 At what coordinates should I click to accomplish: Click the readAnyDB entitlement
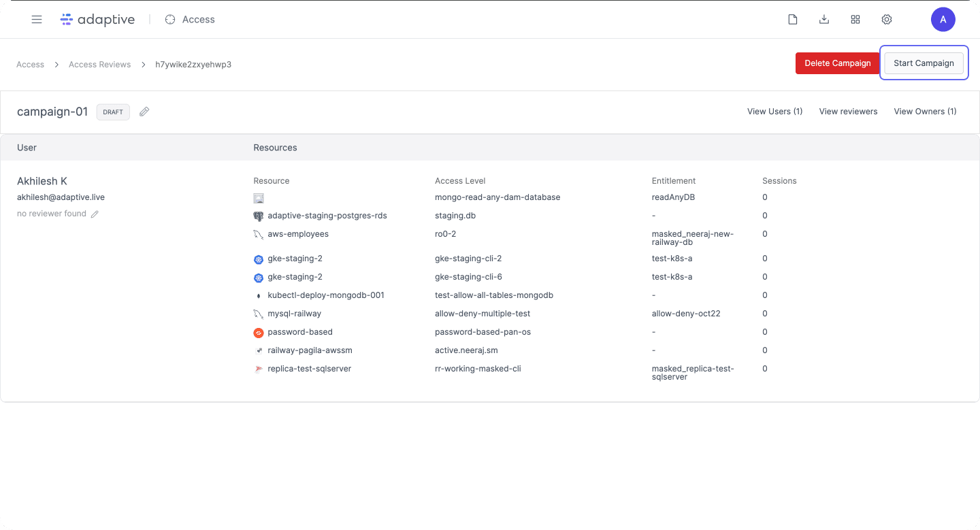(x=674, y=197)
